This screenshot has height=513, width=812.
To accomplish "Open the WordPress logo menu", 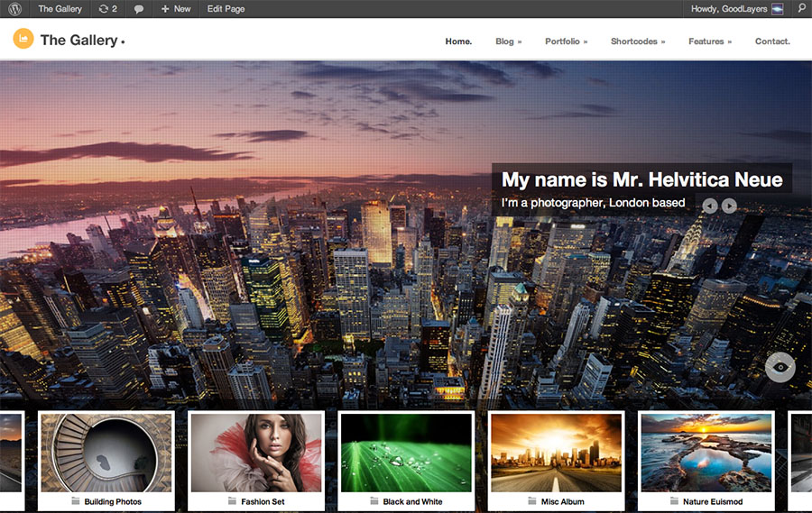I will 15,9.
